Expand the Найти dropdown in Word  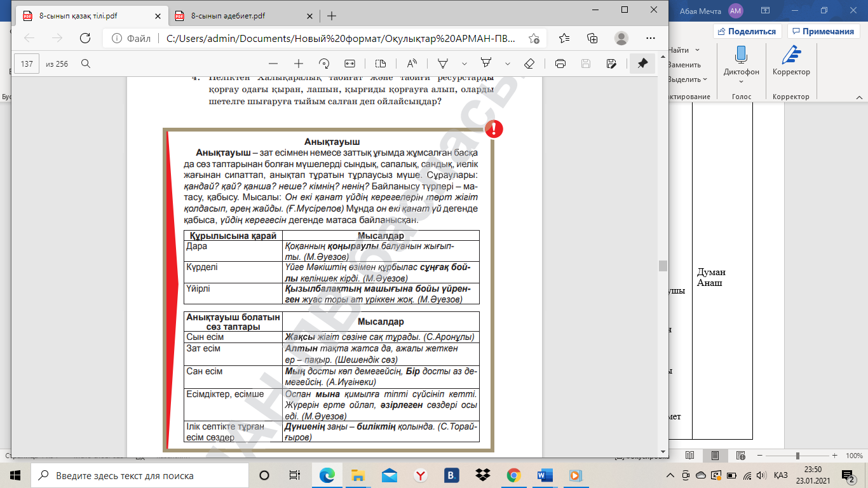pyautogui.click(x=697, y=50)
